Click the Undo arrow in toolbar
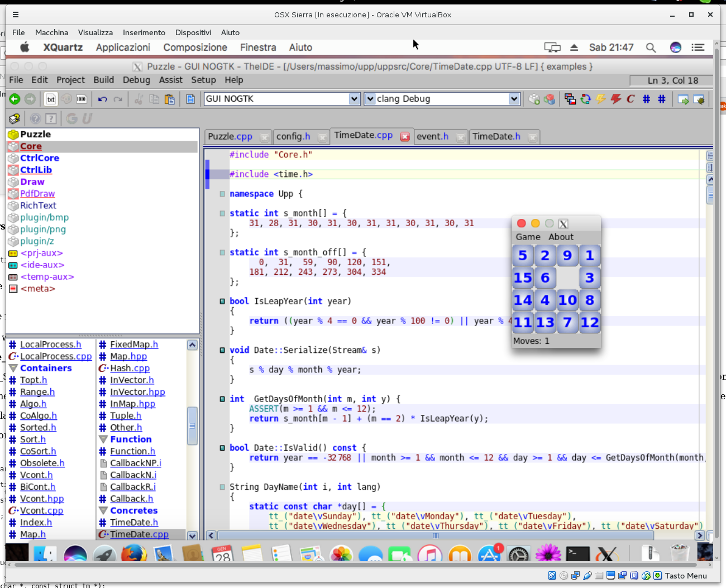726x588 pixels. pos(102,99)
